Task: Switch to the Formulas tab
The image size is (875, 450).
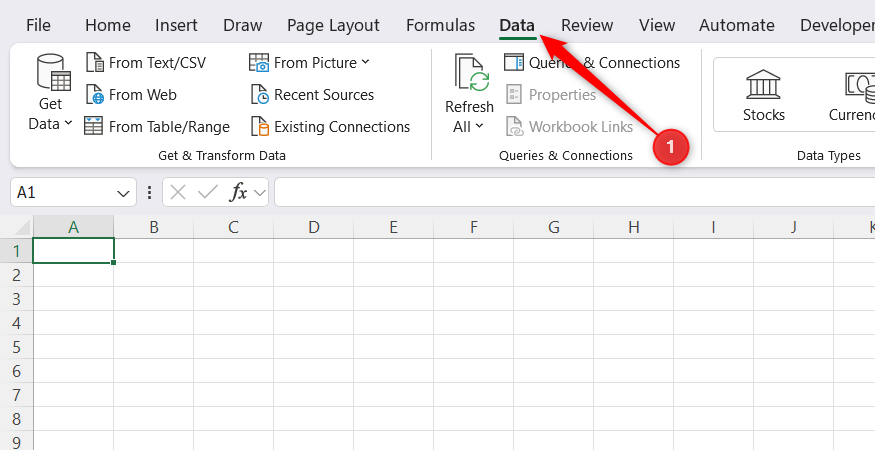Action: (440, 25)
